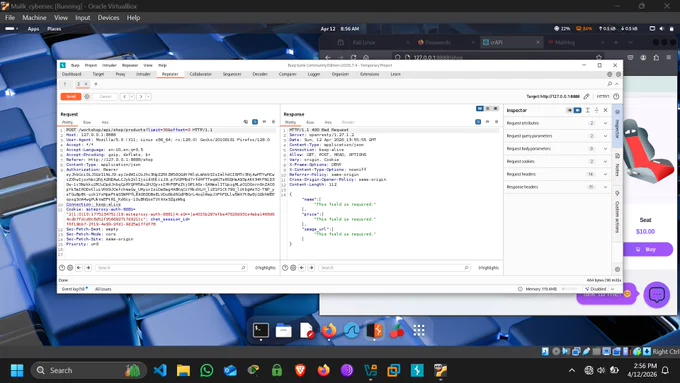Focus the Request search field
680x383 pixels.
171,268
